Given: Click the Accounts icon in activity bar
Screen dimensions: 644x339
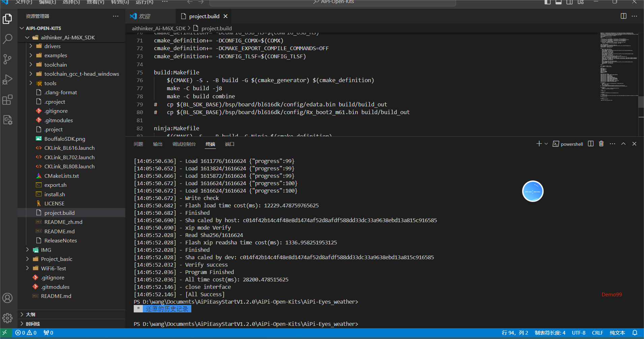Looking at the screenshot, I should tap(7, 298).
